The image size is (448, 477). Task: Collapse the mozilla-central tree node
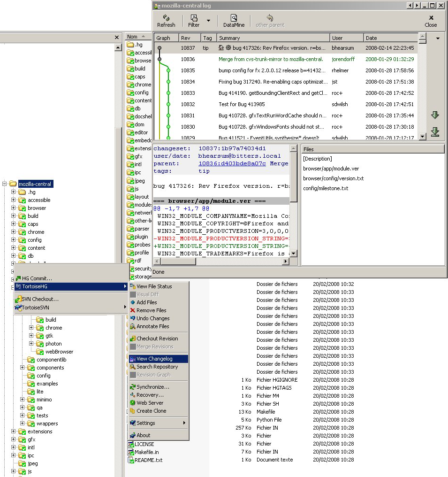(x=5, y=184)
